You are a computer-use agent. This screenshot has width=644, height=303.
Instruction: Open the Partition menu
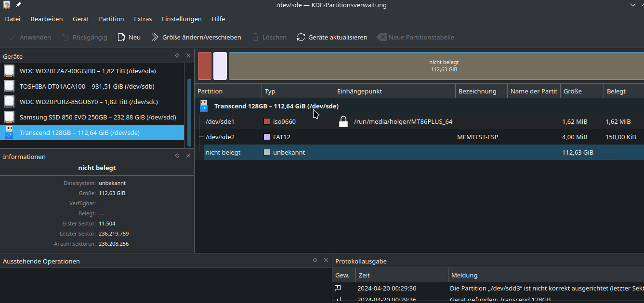pyautogui.click(x=111, y=19)
